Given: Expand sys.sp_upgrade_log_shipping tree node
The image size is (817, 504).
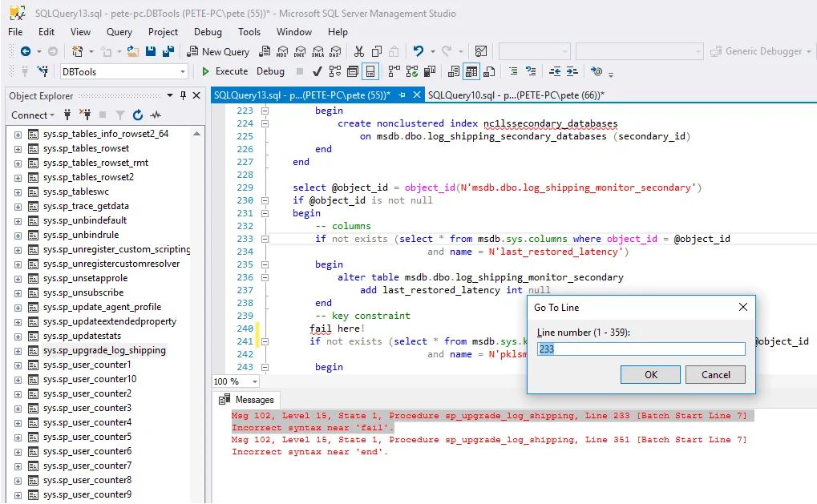Looking at the screenshot, I should 18,351.
